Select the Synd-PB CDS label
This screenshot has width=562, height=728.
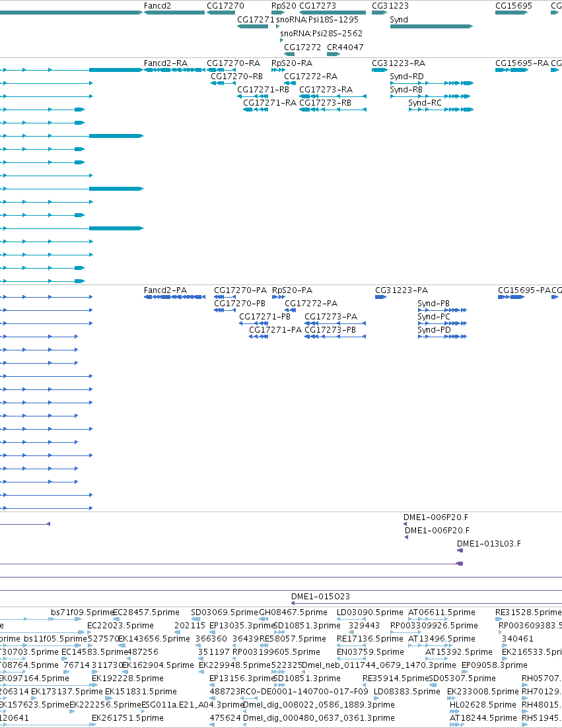coord(434,304)
